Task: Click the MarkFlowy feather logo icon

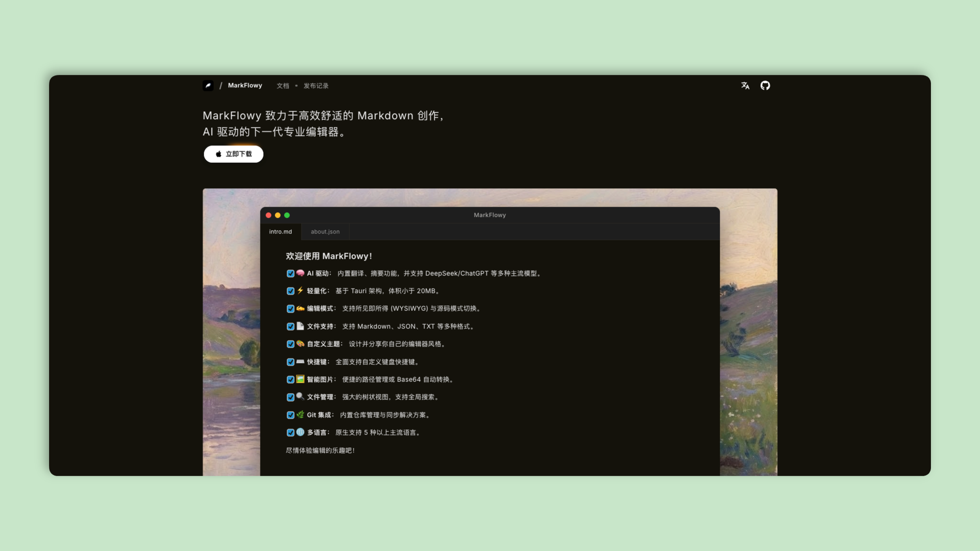Action: [208, 86]
